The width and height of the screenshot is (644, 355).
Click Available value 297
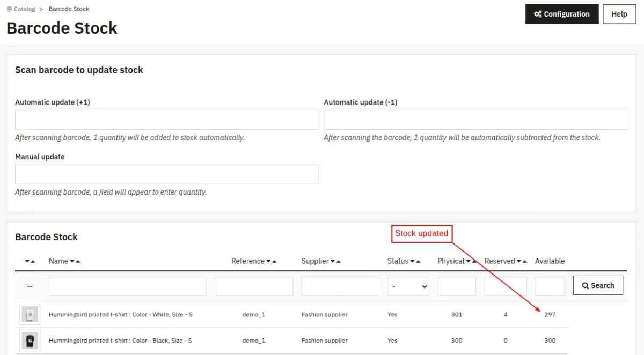pyautogui.click(x=550, y=315)
